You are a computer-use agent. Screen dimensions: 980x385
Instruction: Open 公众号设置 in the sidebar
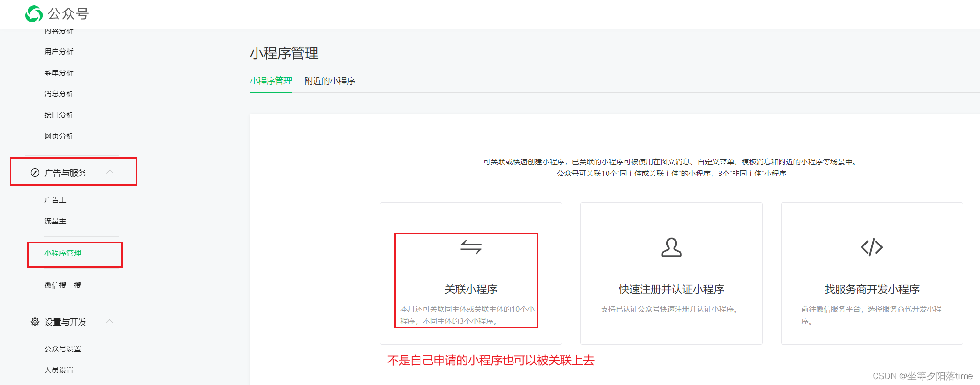click(63, 349)
